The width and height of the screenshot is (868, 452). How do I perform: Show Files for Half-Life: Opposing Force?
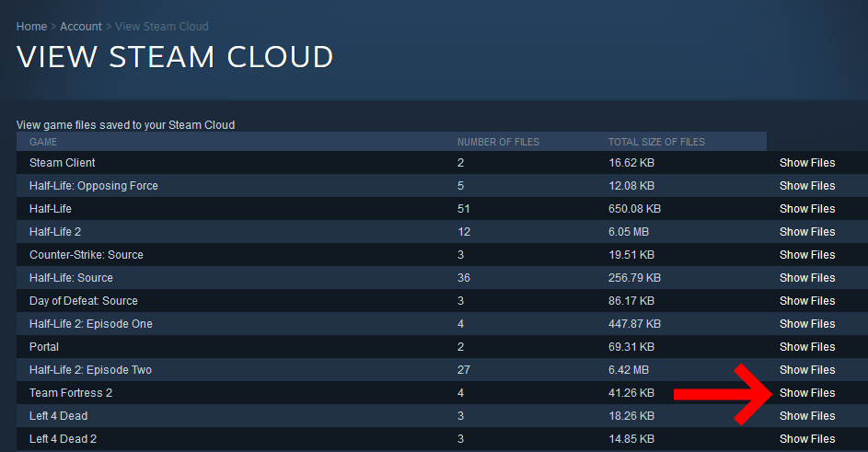pyautogui.click(x=807, y=186)
